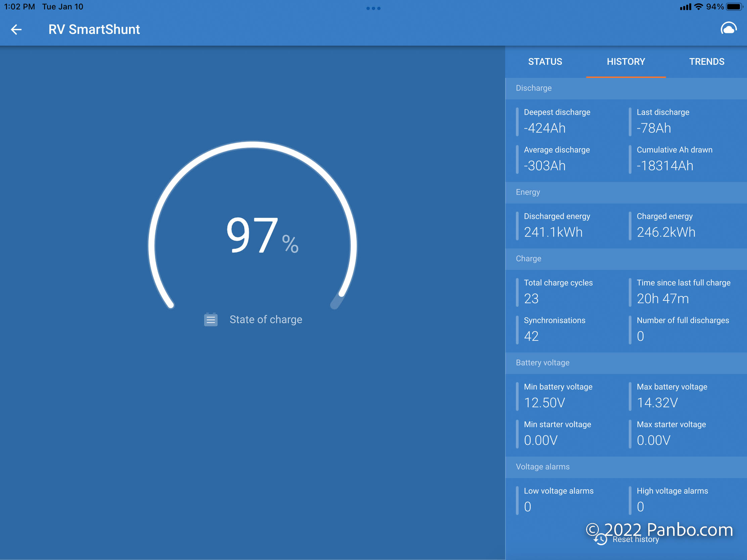Tap the battery list icon beside State of charge
The height and width of the screenshot is (560, 747).
coord(211,319)
